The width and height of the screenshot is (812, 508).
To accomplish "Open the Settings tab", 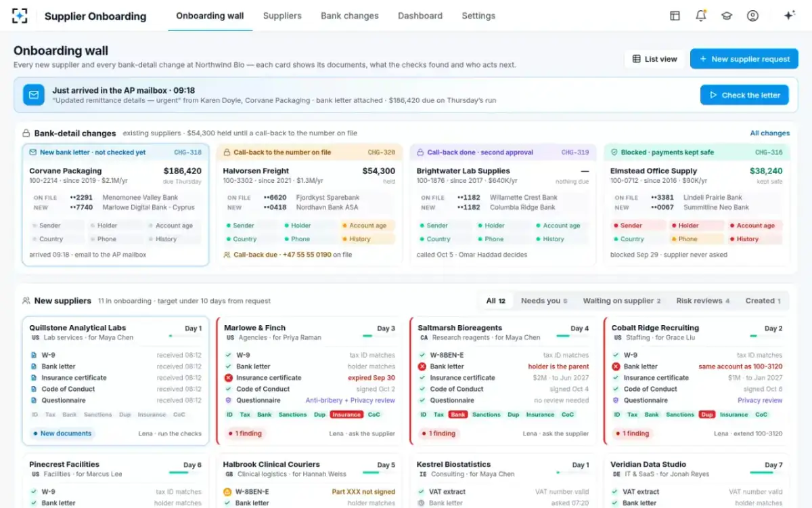I will pos(478,16).
